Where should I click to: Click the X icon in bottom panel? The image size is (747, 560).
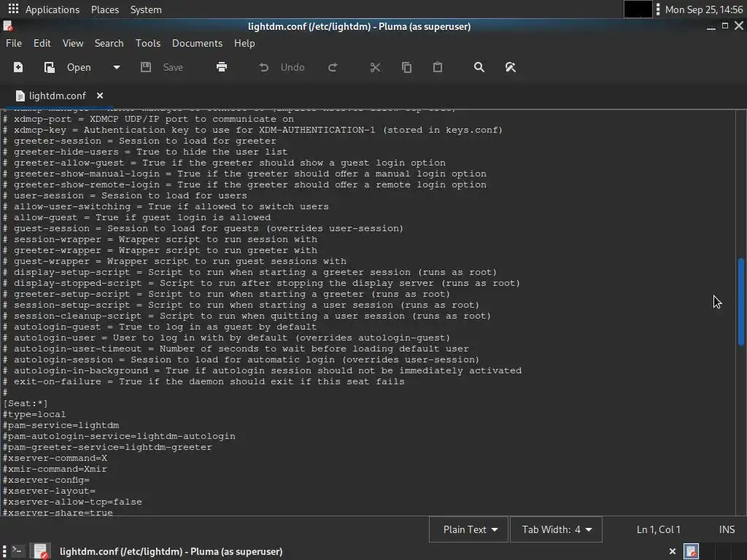(x=672, y=551)
